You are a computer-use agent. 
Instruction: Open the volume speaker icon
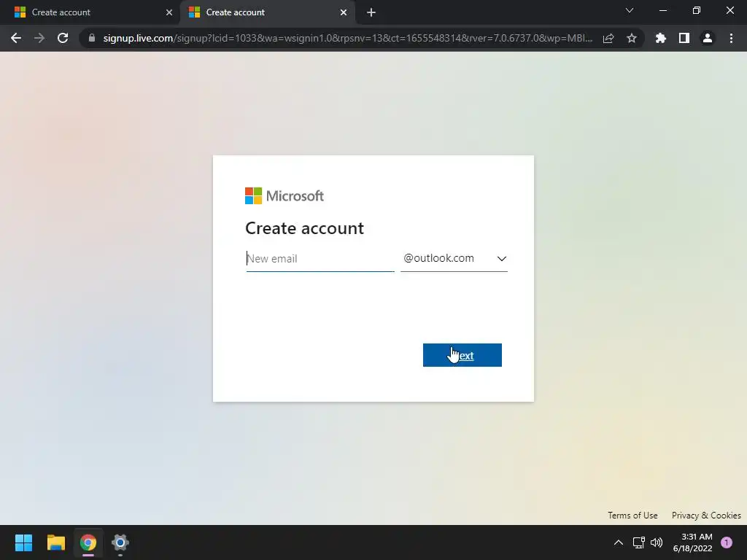[x=657, y=542]
